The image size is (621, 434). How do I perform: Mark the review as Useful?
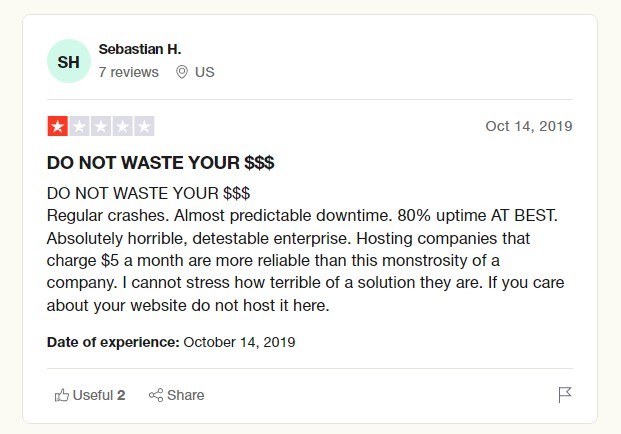pos(92,395)
